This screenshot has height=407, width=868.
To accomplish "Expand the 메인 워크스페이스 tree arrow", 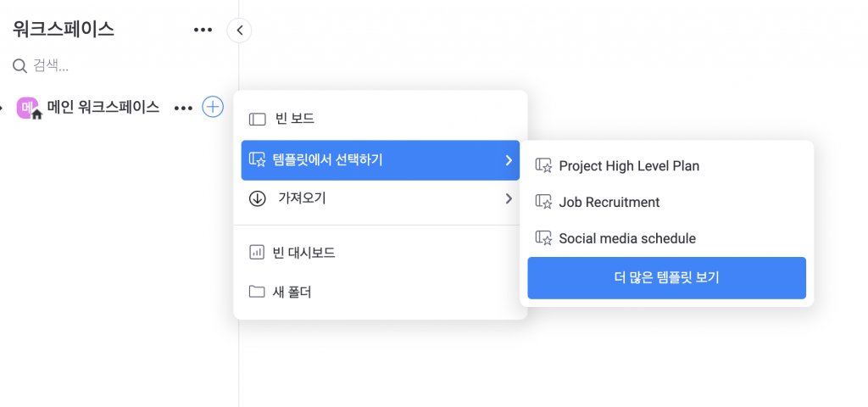I will point(2,108).
